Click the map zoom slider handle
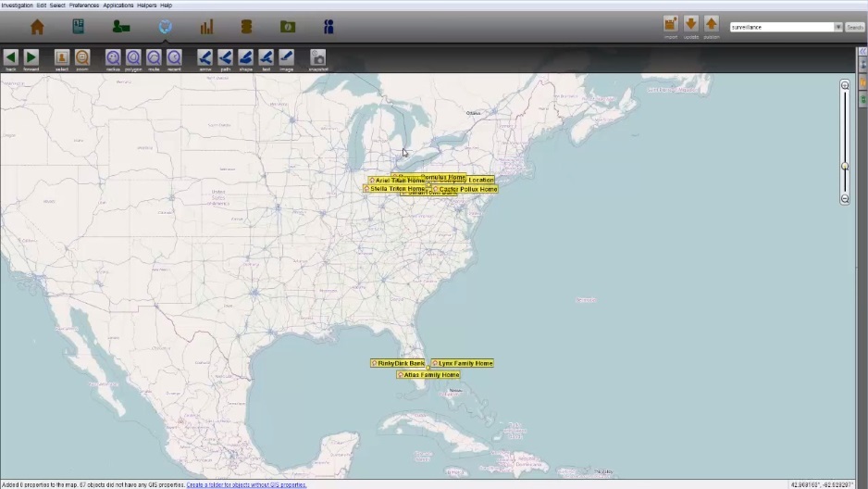Screen dimensions: 868x489 845,166
